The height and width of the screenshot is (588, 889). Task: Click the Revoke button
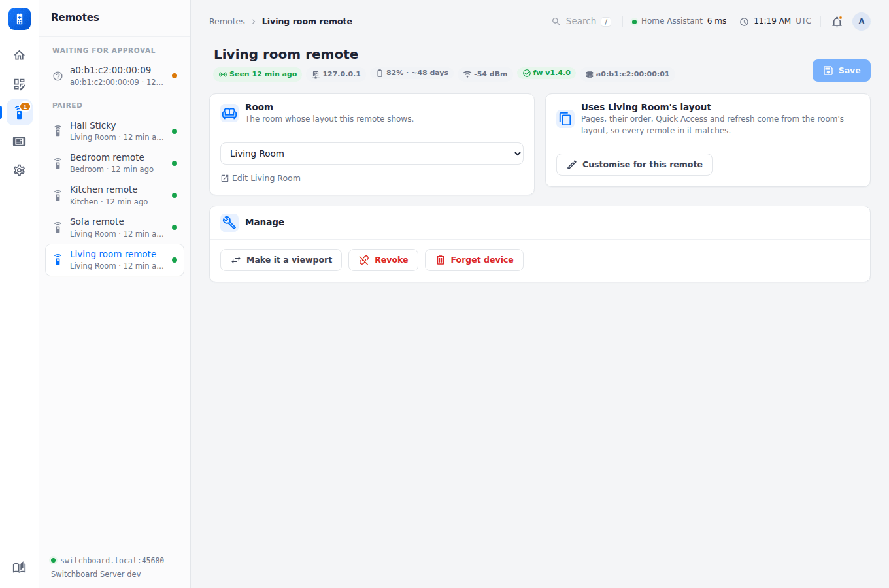coord(383,260)
